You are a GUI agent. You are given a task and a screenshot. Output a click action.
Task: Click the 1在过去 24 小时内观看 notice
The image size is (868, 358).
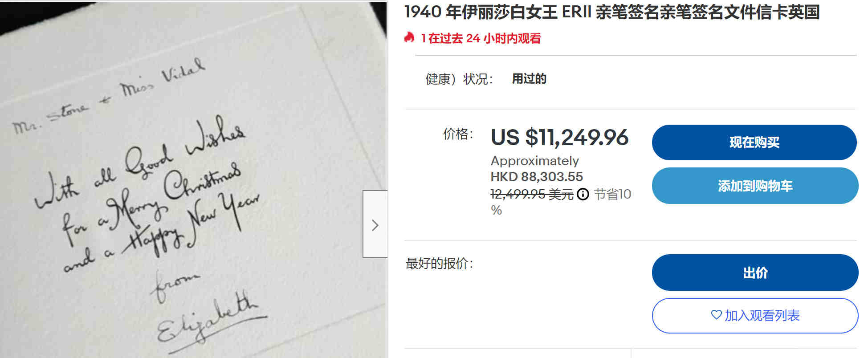[x=481, y=38]
